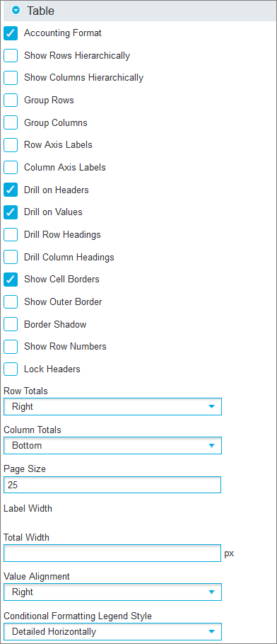Tick the Group Rows checkbox
277x644 pixels.
11,100
